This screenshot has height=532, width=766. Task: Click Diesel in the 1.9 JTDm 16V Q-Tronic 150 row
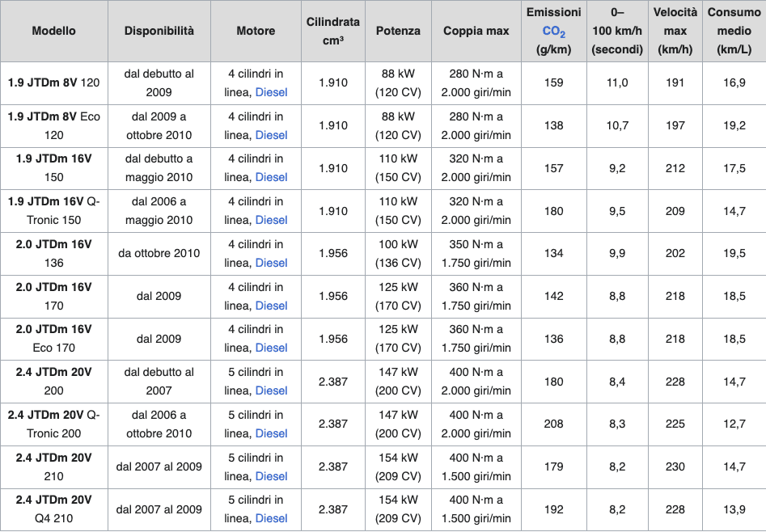tap(271, 220)
